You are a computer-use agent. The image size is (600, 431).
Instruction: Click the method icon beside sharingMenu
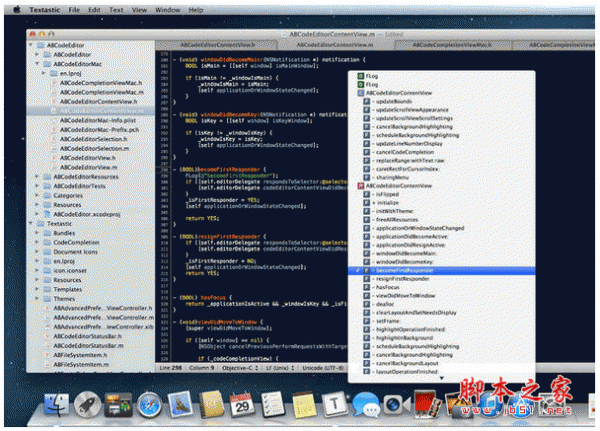(367, 177)
